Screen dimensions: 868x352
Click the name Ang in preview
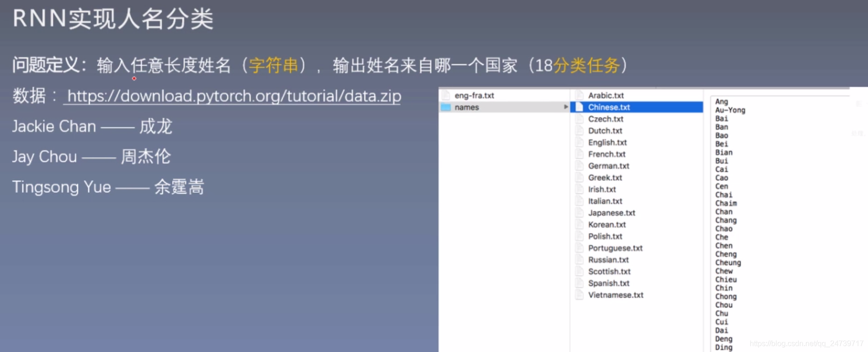(722, 102)
